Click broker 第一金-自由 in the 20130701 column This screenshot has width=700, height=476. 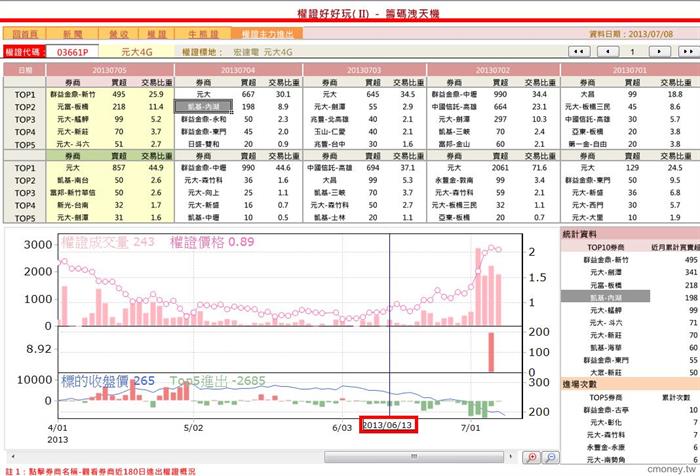coord(587,144)
